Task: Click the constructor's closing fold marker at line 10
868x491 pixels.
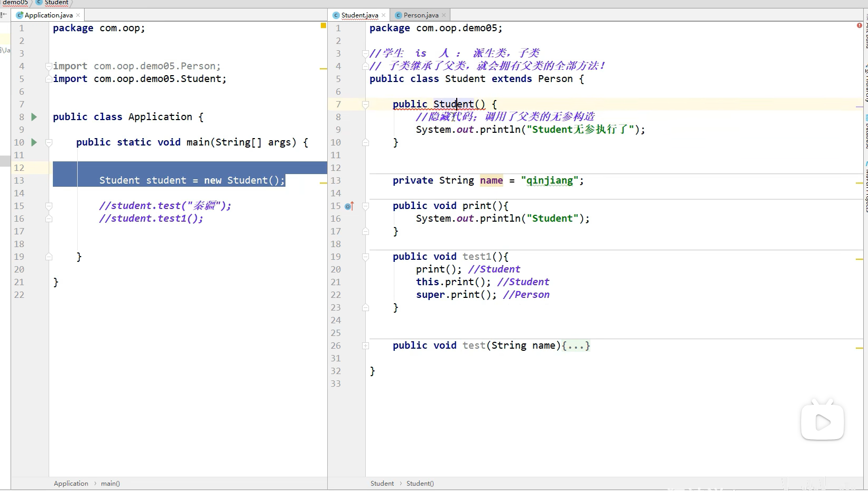Action: tap(365, 142)
